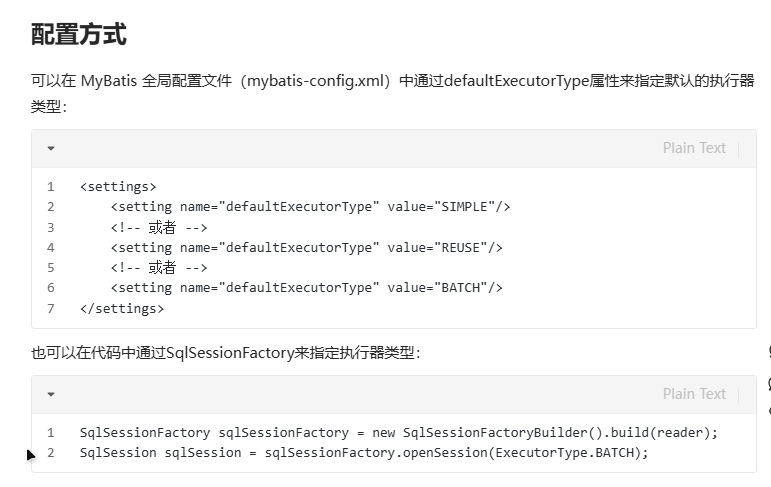Click top partially visible icon at right edge
Viewport: 771px width, 487px height.
[769, 351]
